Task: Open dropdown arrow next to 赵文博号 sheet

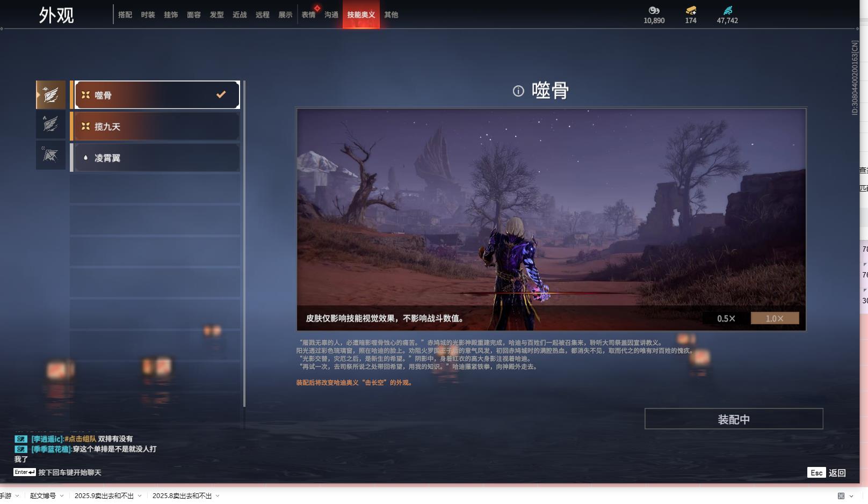Action: click(x=62, y=496)
